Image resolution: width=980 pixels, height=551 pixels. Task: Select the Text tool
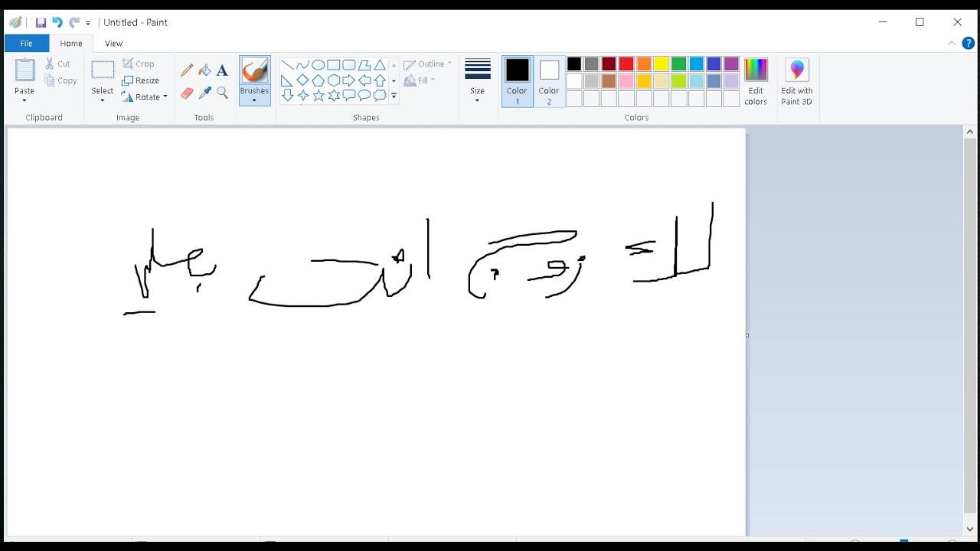point(222,70)
